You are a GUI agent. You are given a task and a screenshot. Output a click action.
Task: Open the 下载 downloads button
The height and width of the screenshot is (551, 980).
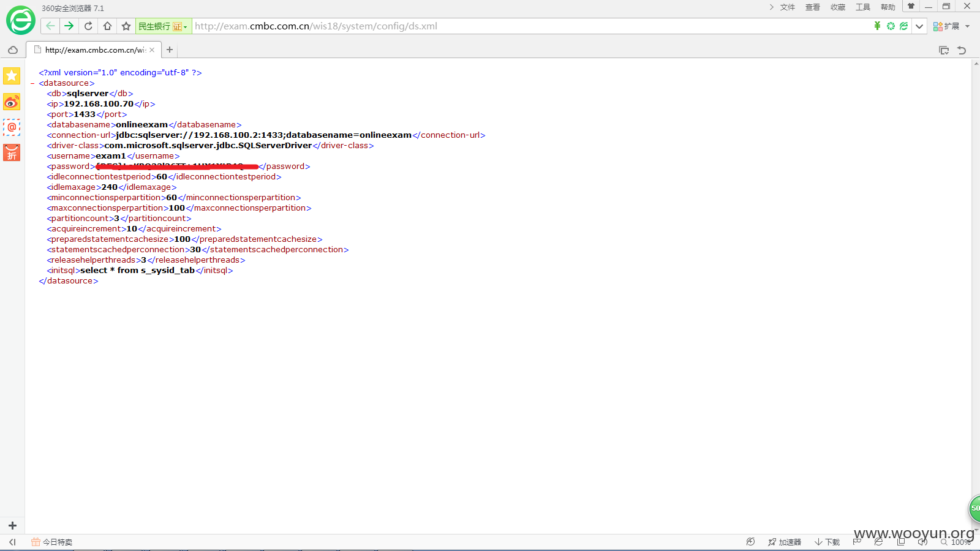[x=827, y=542]
